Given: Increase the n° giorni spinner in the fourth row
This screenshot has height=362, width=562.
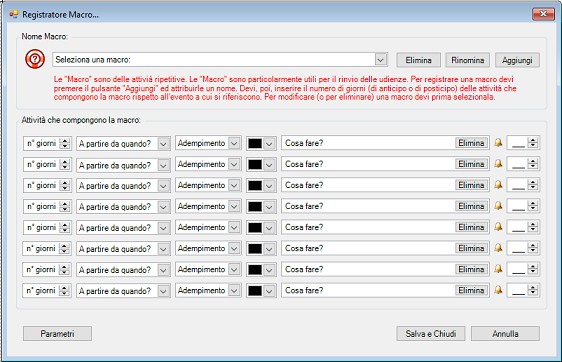Looking at the screenshot, I should coord(65,204).
